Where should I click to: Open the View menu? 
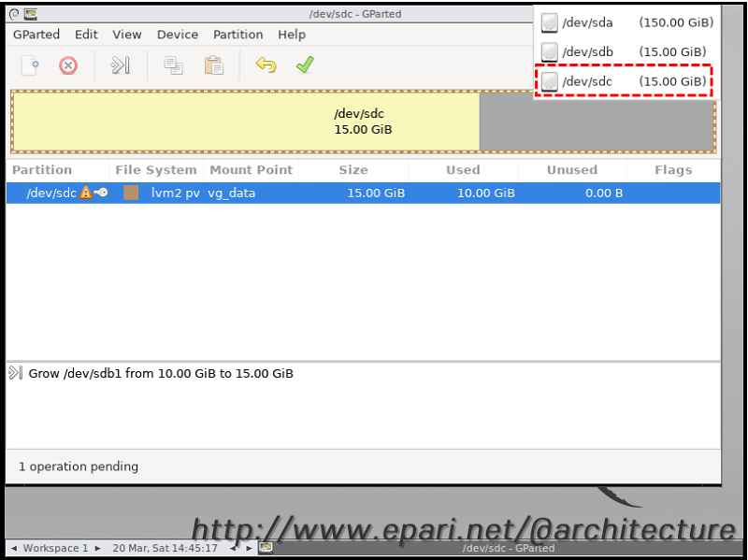coord(127,35)
